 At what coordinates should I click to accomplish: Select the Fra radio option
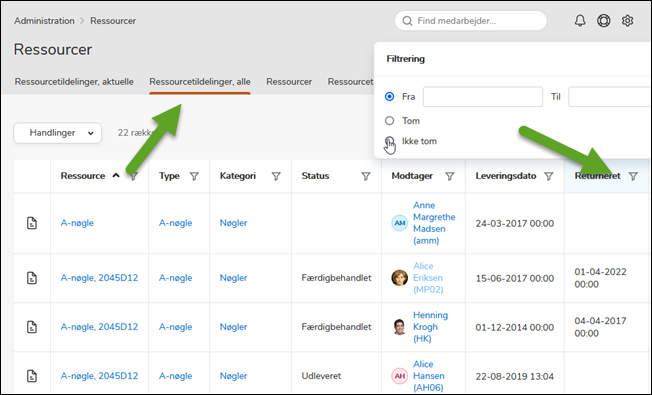coord(390,96)
